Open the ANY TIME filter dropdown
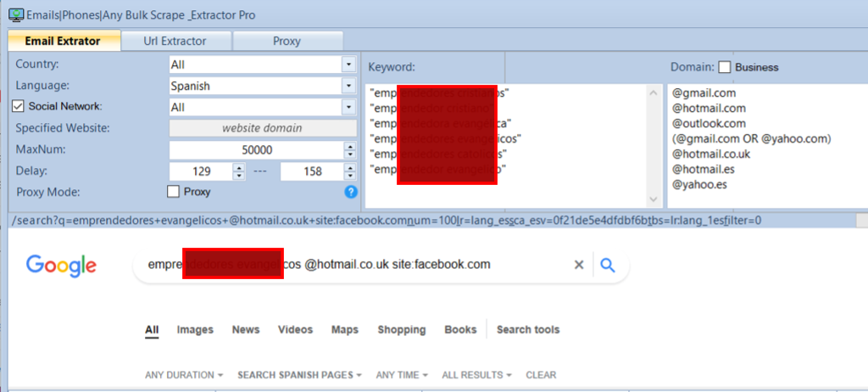The image size is (868, 392). [401, 375]
